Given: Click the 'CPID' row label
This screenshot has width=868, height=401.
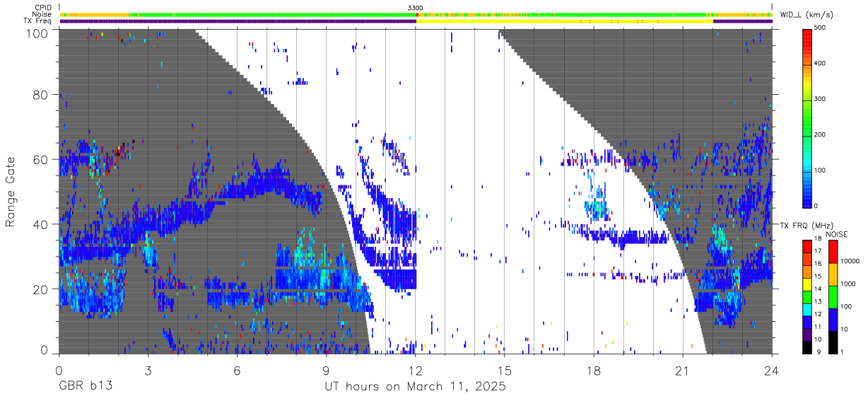Looking at the screenshot, I should coord(42,7).
